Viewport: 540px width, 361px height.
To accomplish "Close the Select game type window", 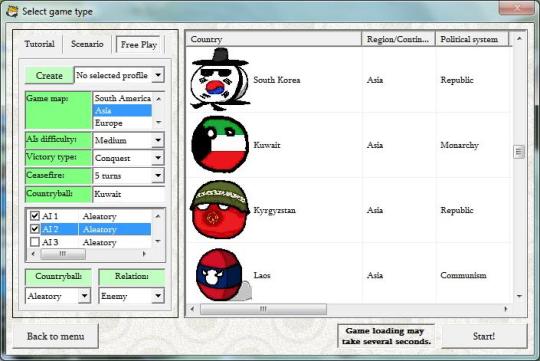I will [517, 8].
